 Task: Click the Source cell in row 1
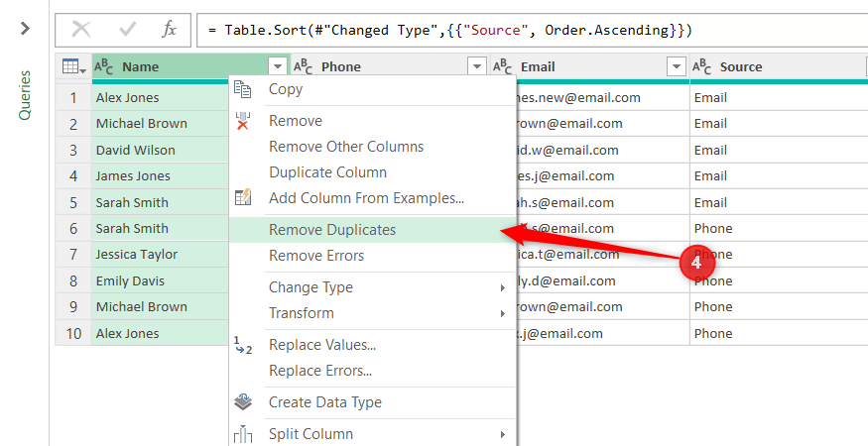779,98
